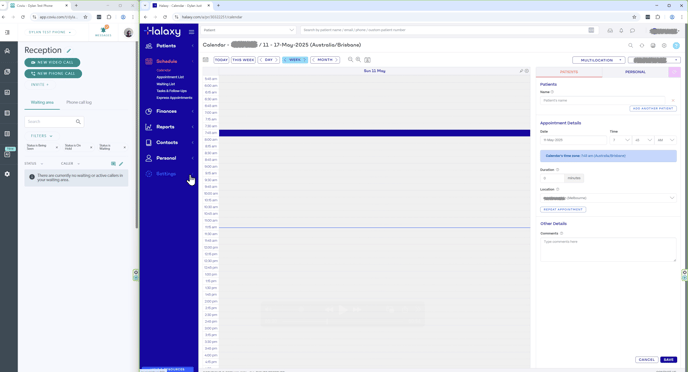
Task: Open Contacts menu in Halaxy sidebar
Action: pyautogui.click(x=167, y=143)
